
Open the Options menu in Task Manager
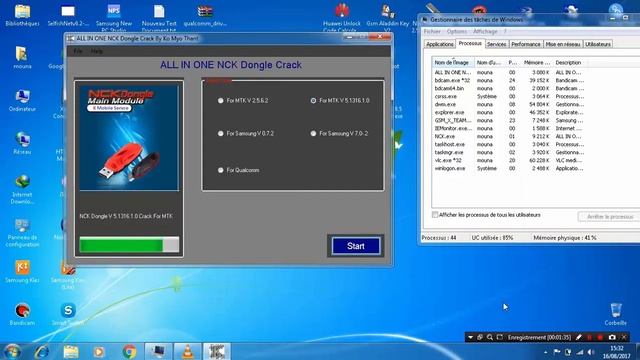(457, 31)
